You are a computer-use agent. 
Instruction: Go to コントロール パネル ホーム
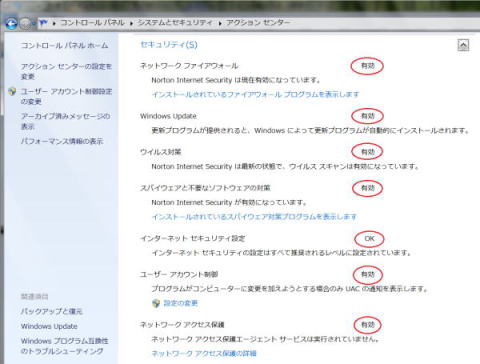(x=64, y=45)
